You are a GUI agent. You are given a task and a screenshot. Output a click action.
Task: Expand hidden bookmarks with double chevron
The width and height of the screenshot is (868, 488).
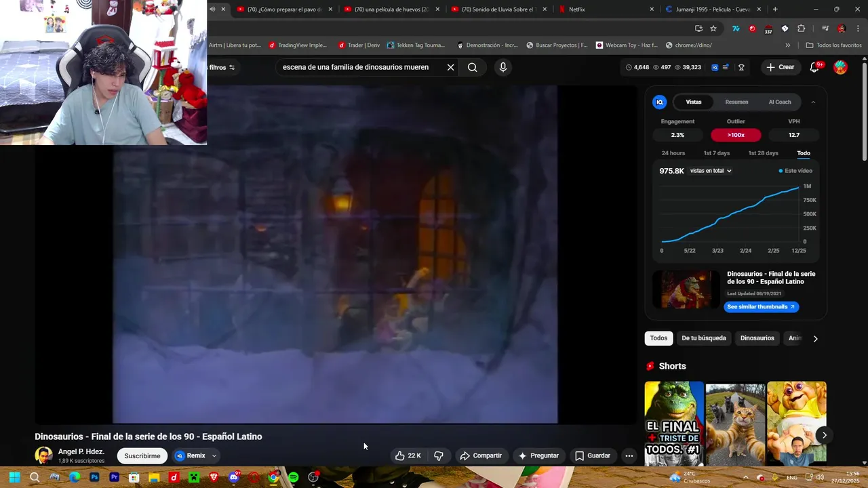787,45
